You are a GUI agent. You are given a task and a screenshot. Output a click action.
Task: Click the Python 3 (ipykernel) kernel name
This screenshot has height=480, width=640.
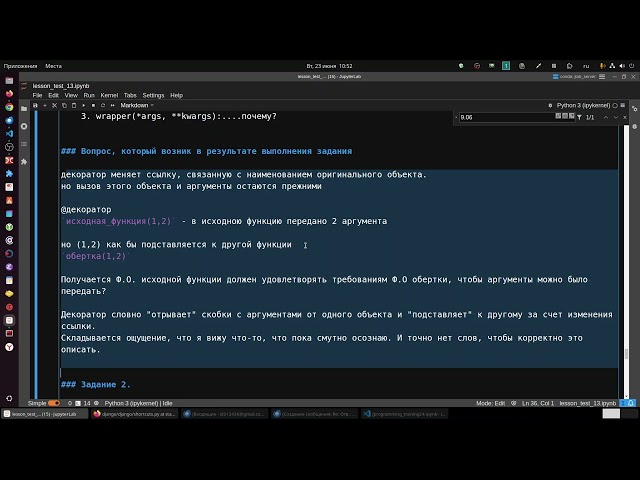(x=583, y=105)
